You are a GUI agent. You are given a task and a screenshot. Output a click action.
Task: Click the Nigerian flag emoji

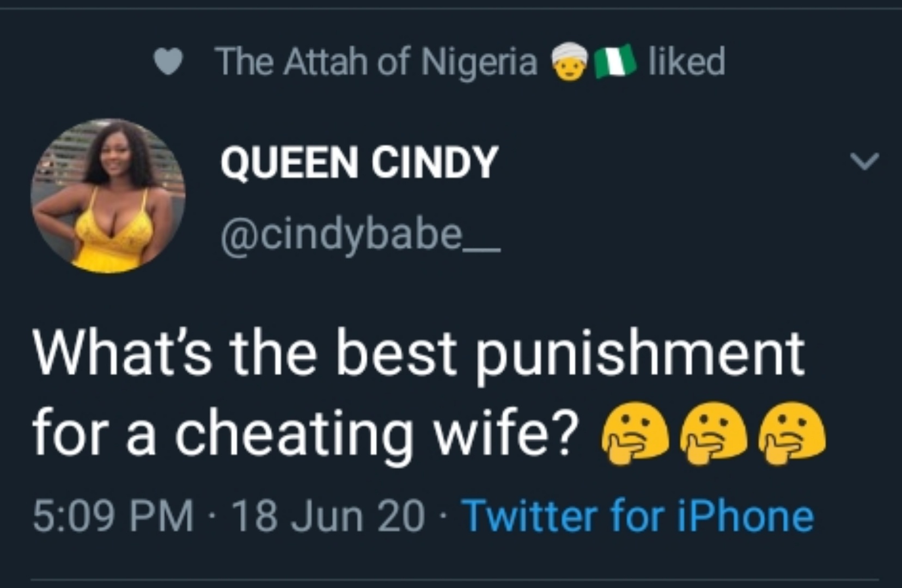click(x=615, y=60)
